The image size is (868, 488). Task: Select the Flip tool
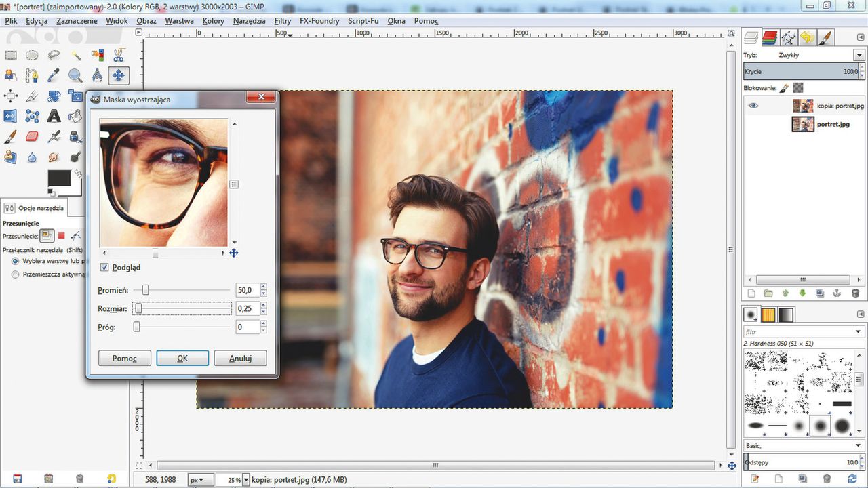pyautogui.click(x=11, y=116)
